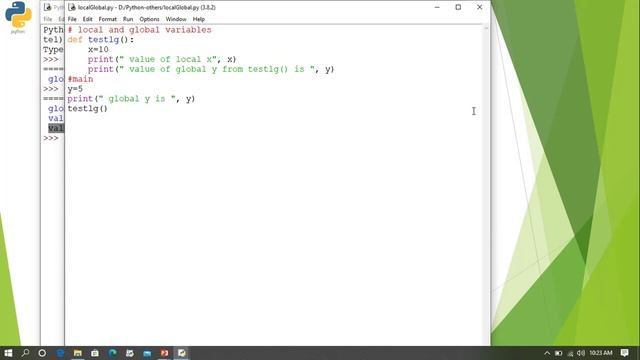The height and width of the screenshot is (360, 640).
Task: Open the Format menu
Action: (107, 19)
